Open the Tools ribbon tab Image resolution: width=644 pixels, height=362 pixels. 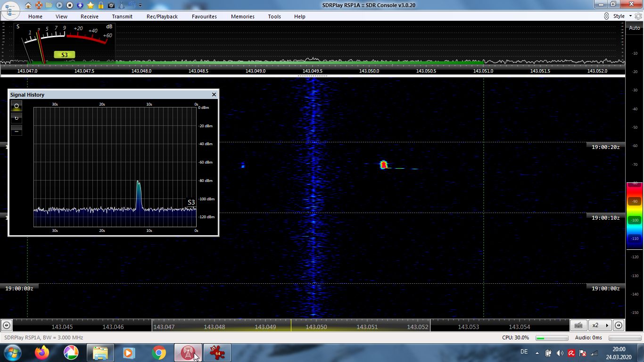pyautogui.click(x=274, y=16)
